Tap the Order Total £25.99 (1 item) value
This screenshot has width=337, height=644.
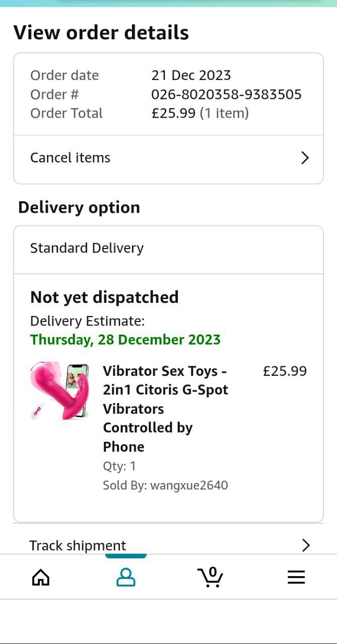click(x=200, y=113)
